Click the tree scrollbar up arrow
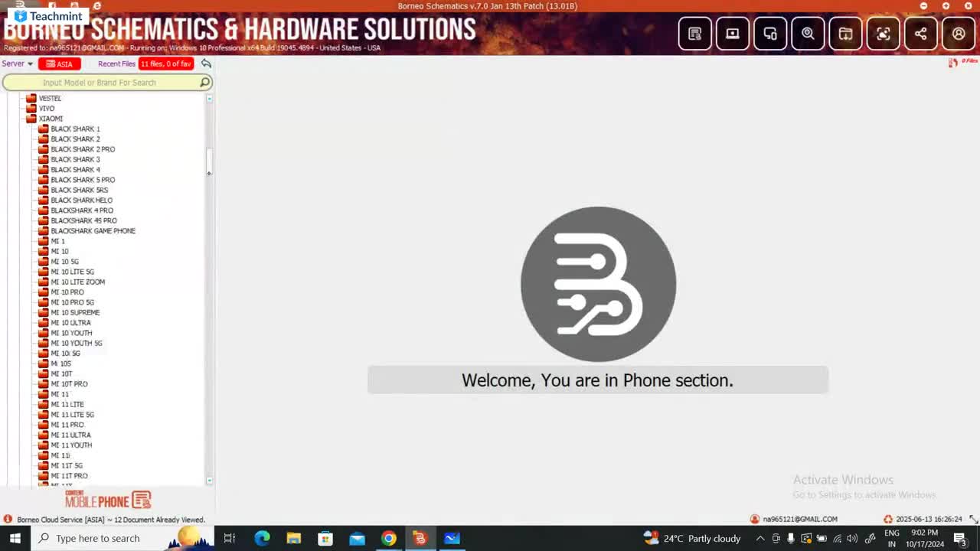Screen dimensions: 980x551 coord(209,99)
